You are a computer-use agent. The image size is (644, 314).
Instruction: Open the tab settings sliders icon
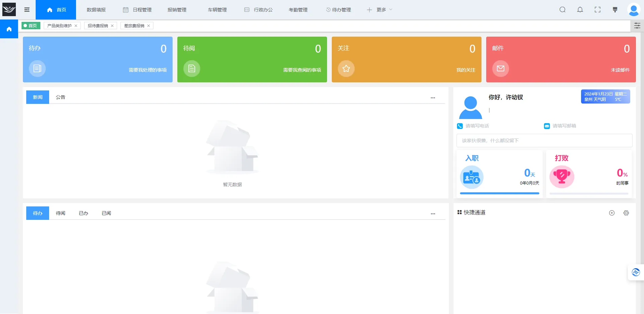[x=637, y=26]
